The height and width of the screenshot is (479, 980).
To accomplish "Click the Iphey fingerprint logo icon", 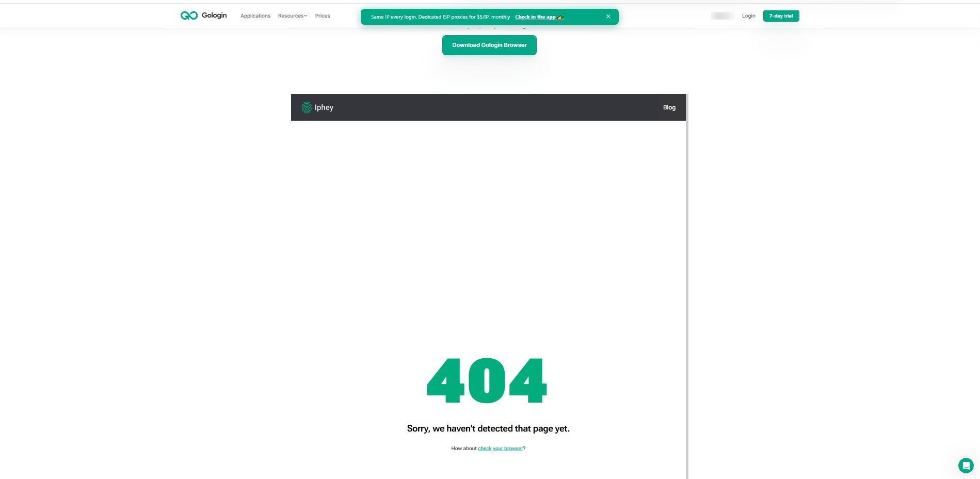I will click(307, 107).
